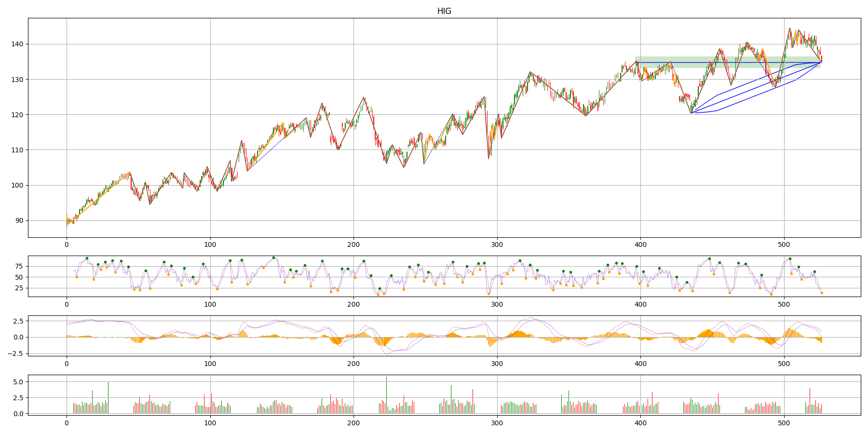The width and height of the screenshot is (868, 434).
Task: Click the 5.0 label on the volume panel
Action: coord(17,382)
